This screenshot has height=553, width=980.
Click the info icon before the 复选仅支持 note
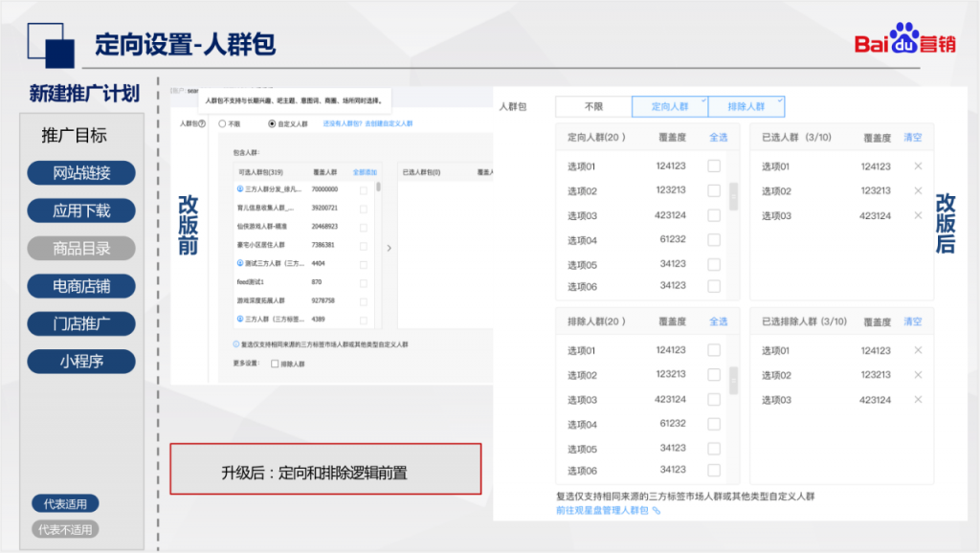236,344
